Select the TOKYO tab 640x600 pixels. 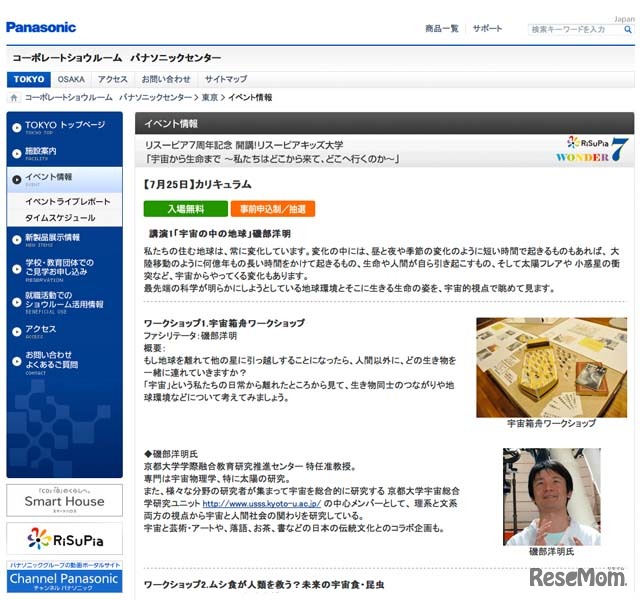pyautogui.click(x=29, y=79)
